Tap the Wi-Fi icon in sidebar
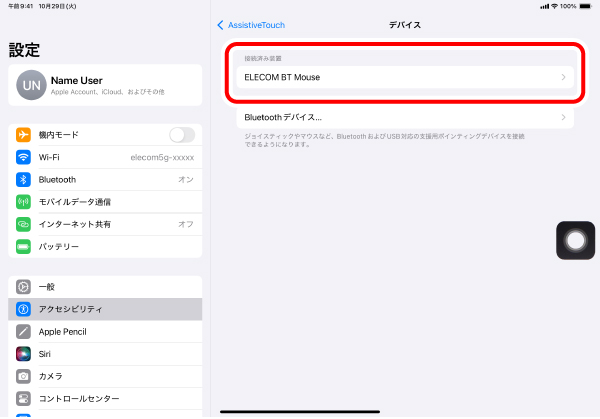Viewport: 600px width, 419px height. point(23,157)
